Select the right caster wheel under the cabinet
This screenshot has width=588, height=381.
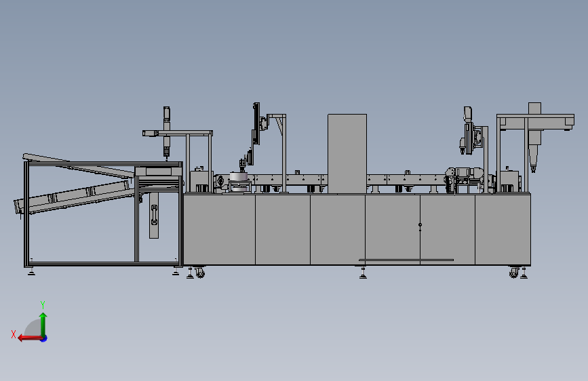(514, 273)
